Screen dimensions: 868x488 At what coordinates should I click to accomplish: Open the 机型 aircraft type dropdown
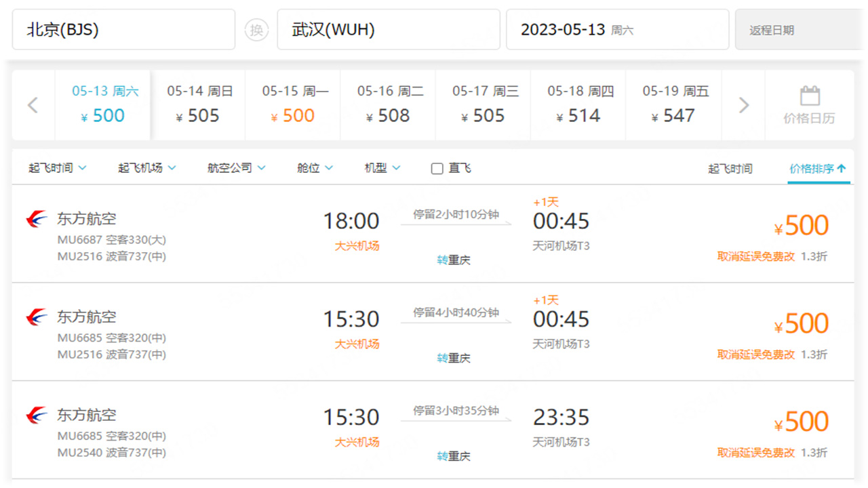coord(382,167)
